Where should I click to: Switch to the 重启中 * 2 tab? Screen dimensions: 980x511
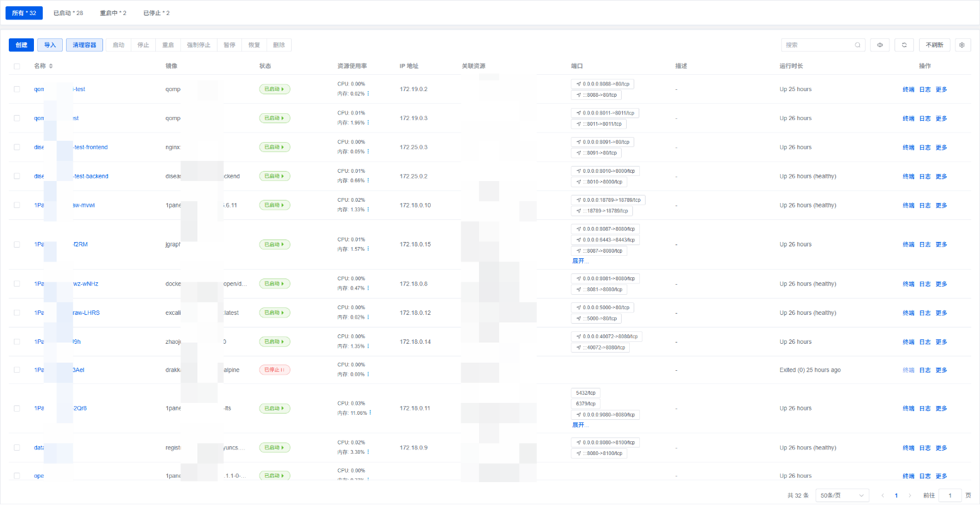point(113,13)
